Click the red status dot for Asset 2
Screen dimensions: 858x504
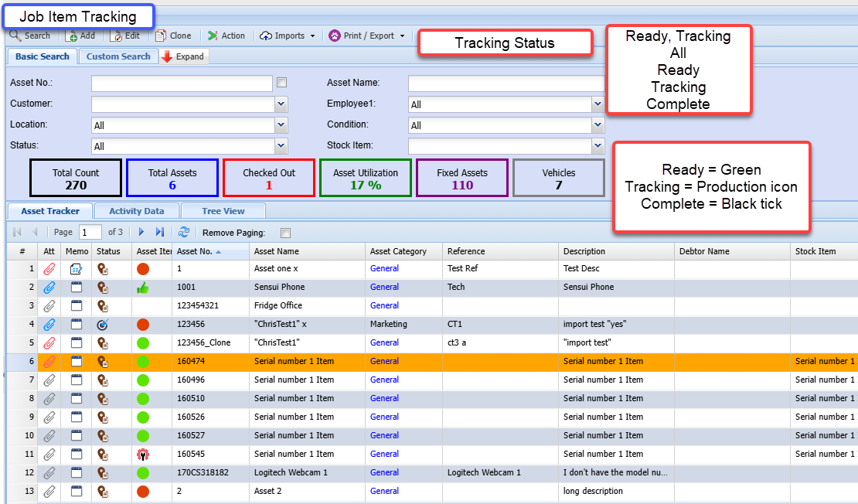(142, 491)
